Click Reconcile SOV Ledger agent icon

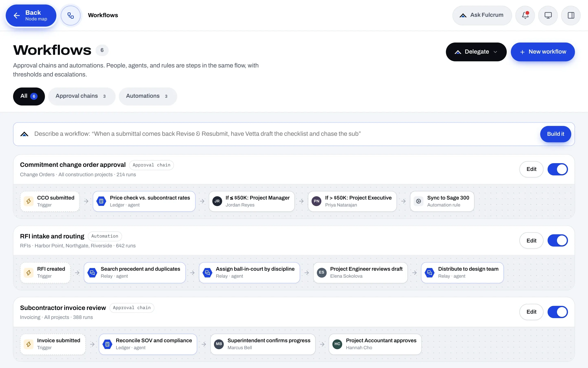[x=107, y=344]
